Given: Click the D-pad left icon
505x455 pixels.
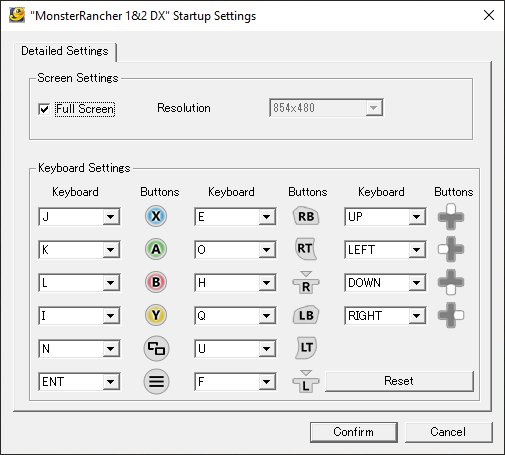Looking at the screenshot, I should click(451, 249).
